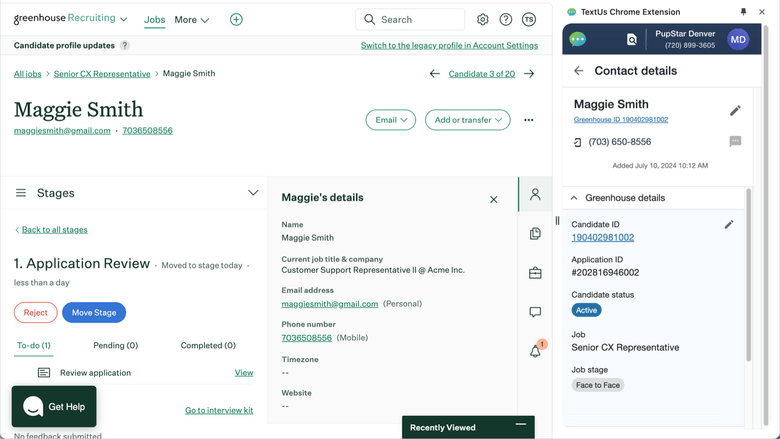This screenshot has height=439, width=780.
Task: Open Senior CX Representative breadcrumb link
Action: 102,74
